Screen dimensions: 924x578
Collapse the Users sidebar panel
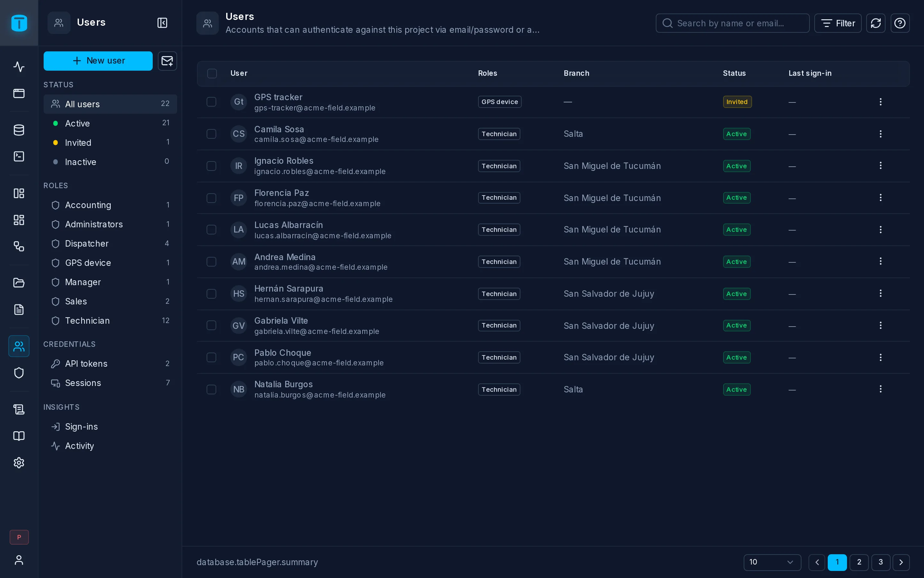[162, 23]
